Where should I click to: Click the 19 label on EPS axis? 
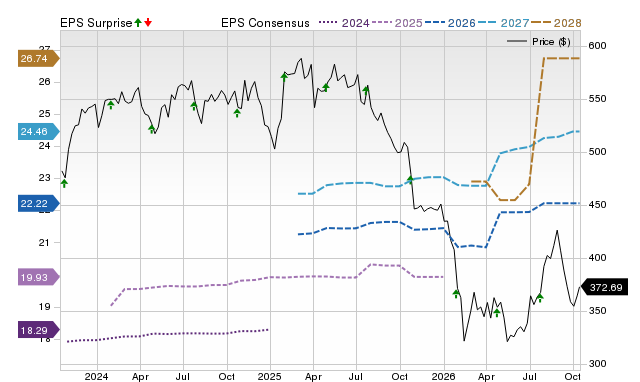click(x=44, y=307)
